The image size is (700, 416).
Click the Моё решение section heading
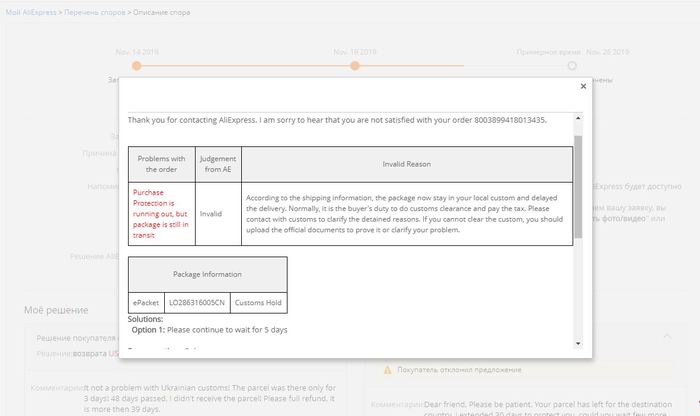click(x=56, y=311)
